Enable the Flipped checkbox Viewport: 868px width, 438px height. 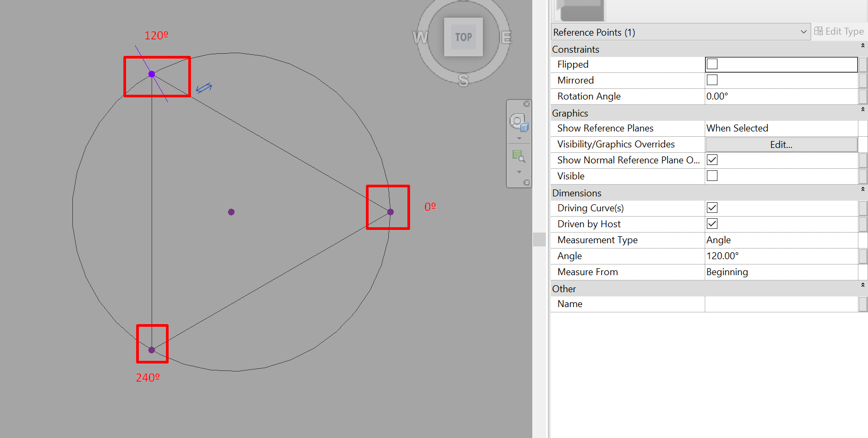click(712, 64)
